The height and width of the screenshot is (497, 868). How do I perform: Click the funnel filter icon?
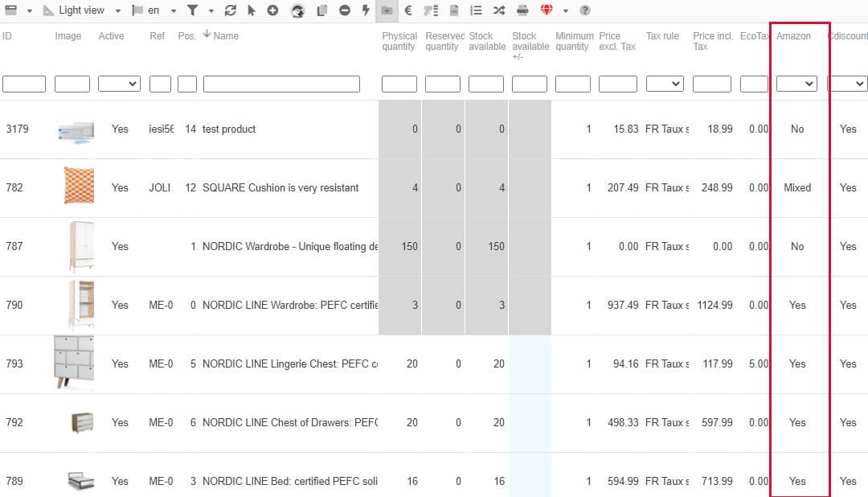pyautogui.click(x=192, y=10)
